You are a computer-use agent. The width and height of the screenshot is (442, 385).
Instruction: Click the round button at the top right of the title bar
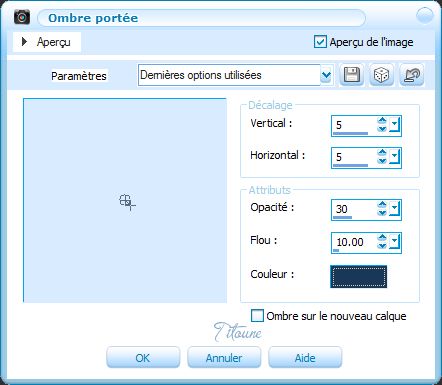tap(424, 15)
